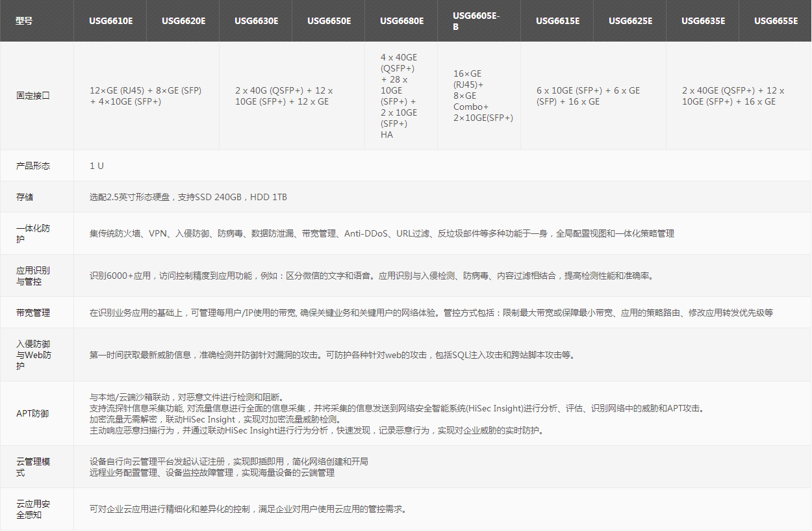The width and height of the screenshot is (812, 531).
Task: Click the 存储 row label
Action: (25, 197)
